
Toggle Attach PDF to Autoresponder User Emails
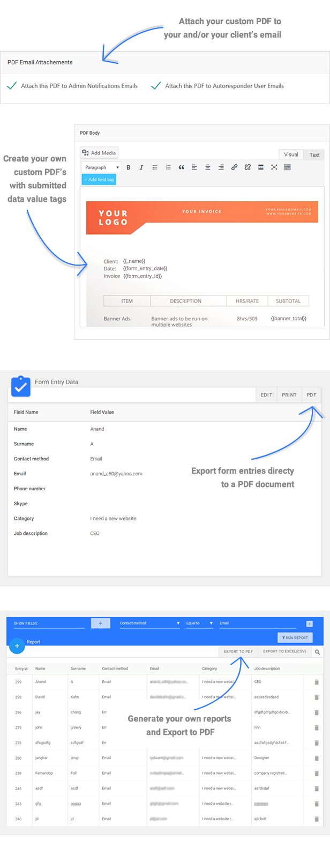(156, 86)
